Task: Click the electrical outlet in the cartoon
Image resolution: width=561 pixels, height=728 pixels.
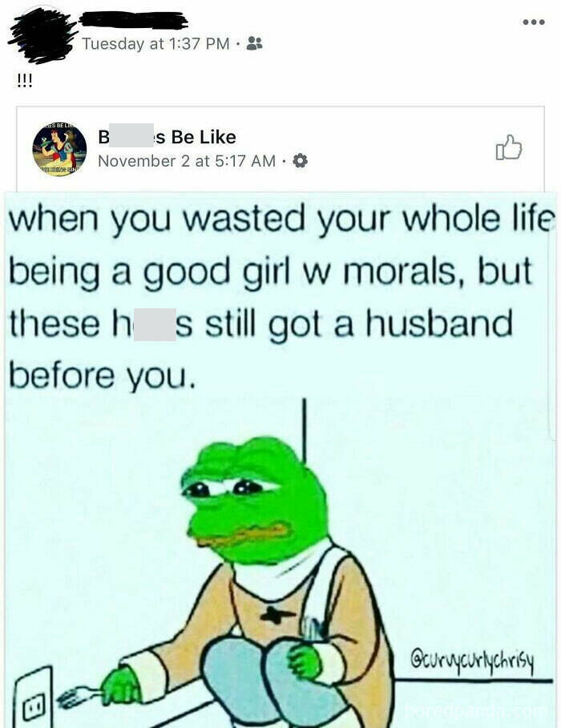Action: point(33,698)
